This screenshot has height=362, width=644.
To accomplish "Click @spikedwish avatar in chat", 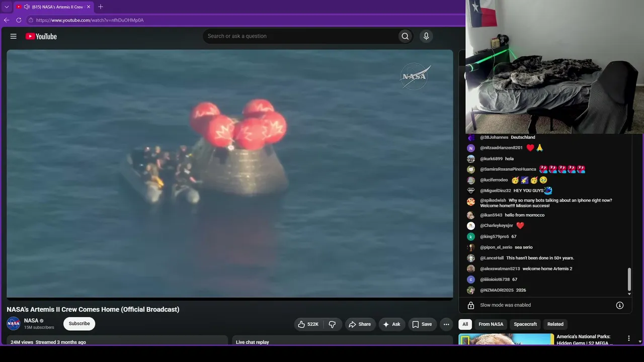I will 471,202.
